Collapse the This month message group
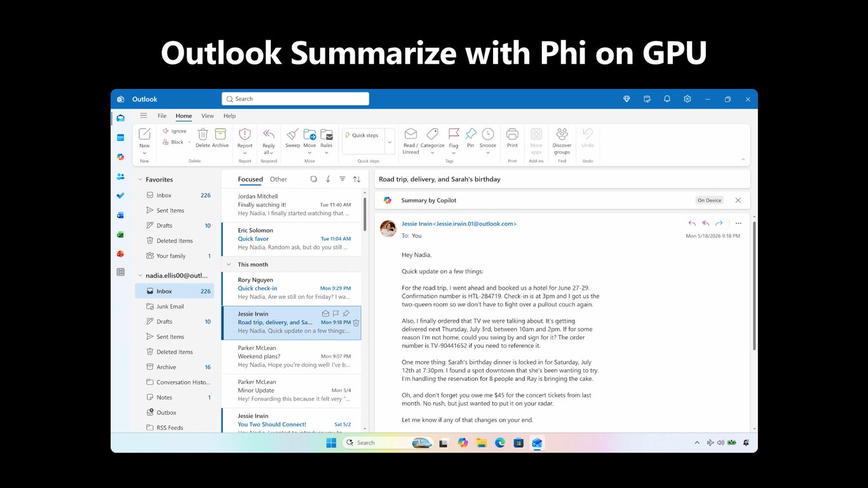This screenshot has width=868, height=488. 229,264
